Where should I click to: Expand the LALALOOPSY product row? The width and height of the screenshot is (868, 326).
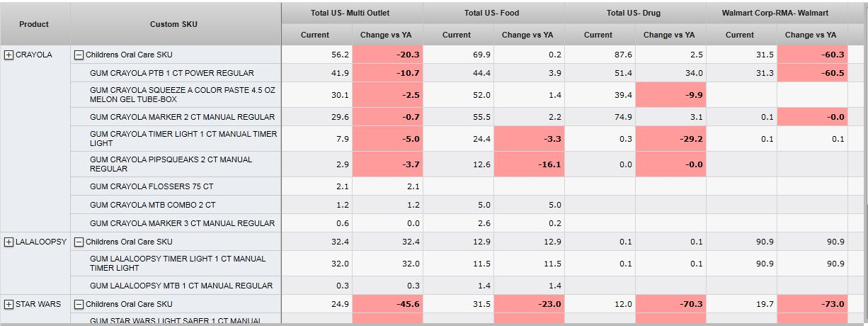click(x=8, y=242)
